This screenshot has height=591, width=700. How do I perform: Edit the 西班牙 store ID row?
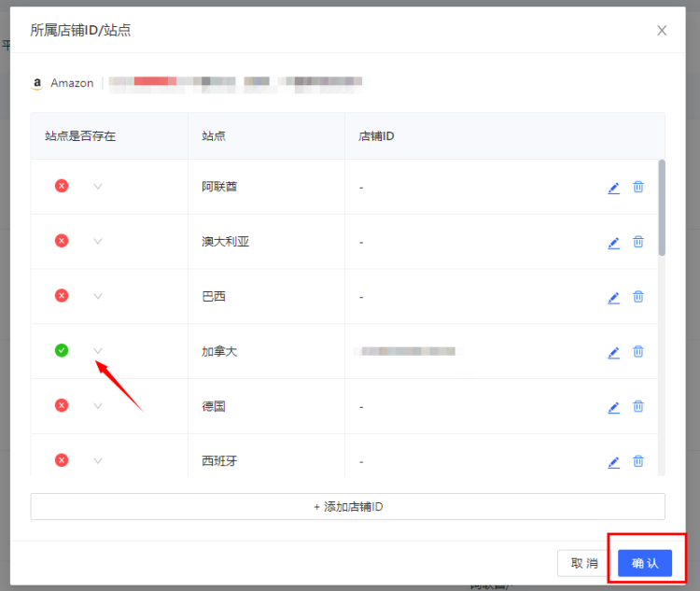click(x=614, y=462)
